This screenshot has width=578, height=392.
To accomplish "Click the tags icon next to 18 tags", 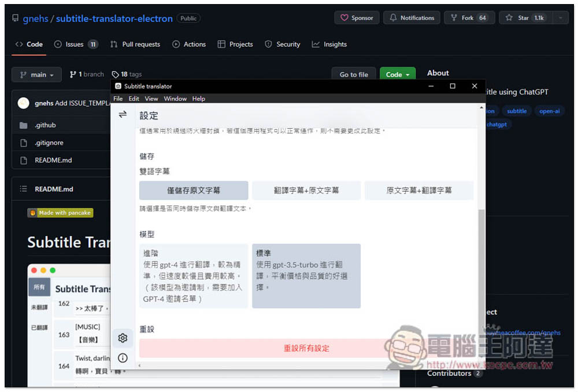I will 115,74.
